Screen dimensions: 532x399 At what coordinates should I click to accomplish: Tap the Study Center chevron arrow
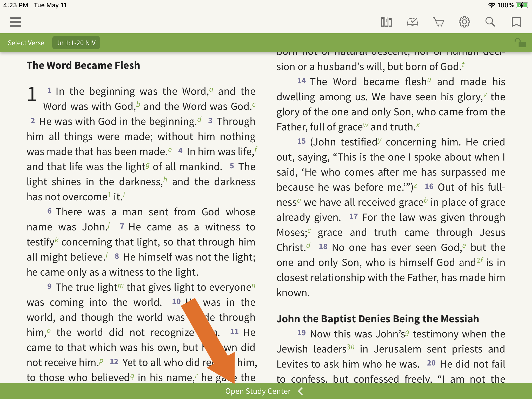tap(301, 391)
